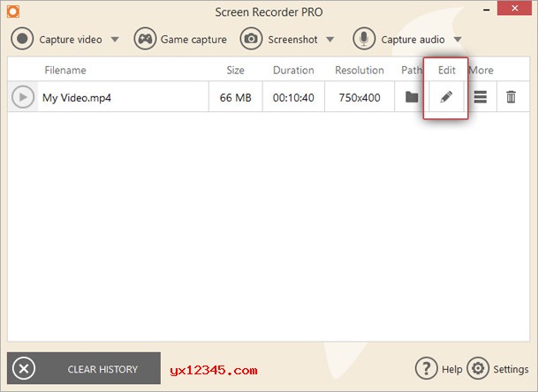Click the Capture video record icon
This screenshot has width=538, height=392.
pos(22,39)
